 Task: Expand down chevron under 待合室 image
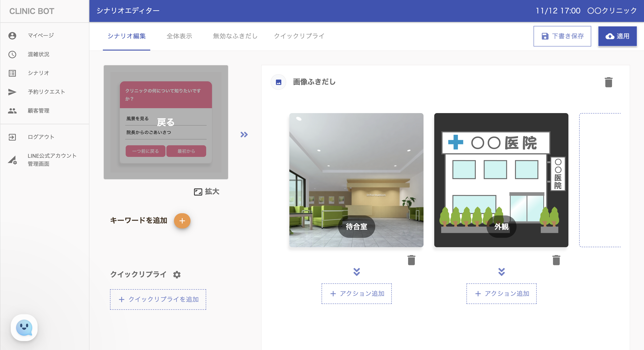click(x=356, y=272)
